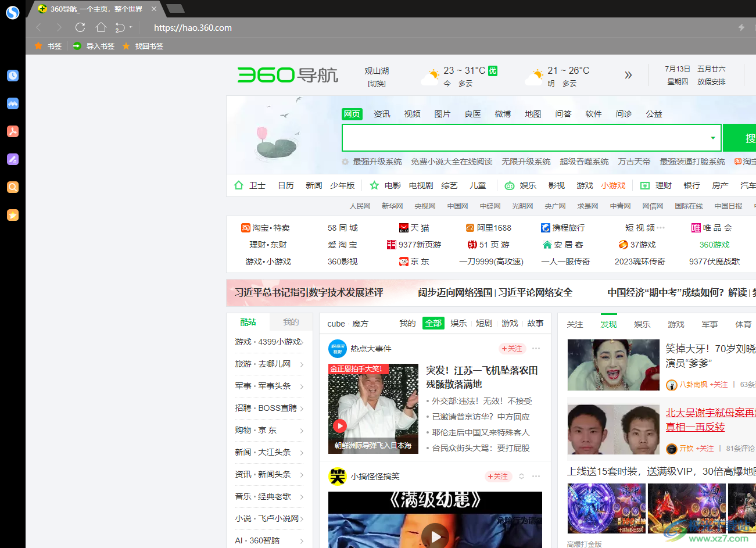Open the orange search sidebar icon

[13, 187]
